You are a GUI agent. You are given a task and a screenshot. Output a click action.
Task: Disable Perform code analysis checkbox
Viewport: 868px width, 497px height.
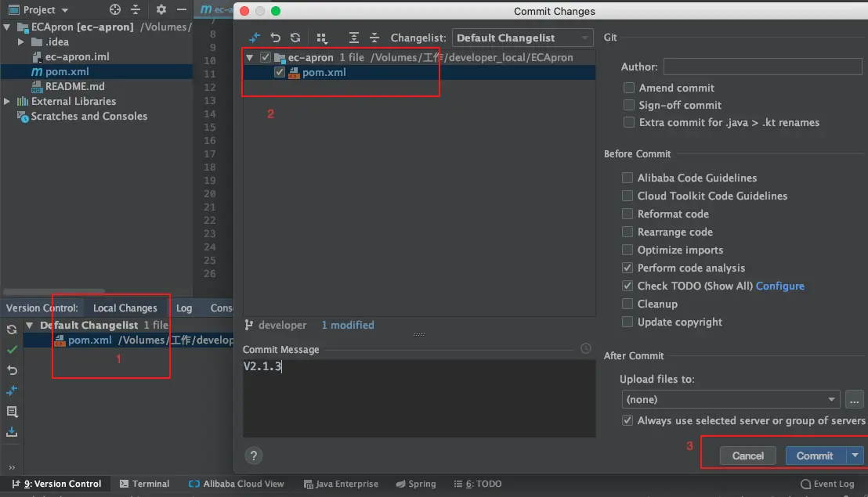tap(627, 268)
